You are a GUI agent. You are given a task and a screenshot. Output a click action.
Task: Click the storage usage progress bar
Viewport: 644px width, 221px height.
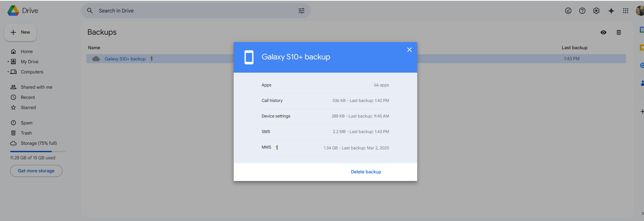click(38, 151)
